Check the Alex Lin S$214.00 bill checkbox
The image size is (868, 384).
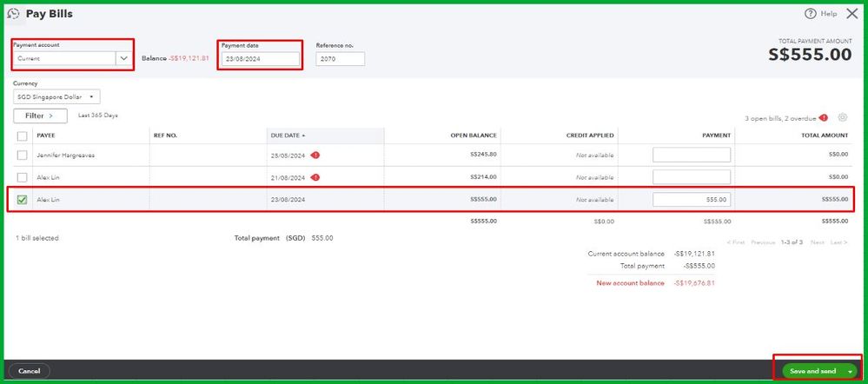[22, 177]
